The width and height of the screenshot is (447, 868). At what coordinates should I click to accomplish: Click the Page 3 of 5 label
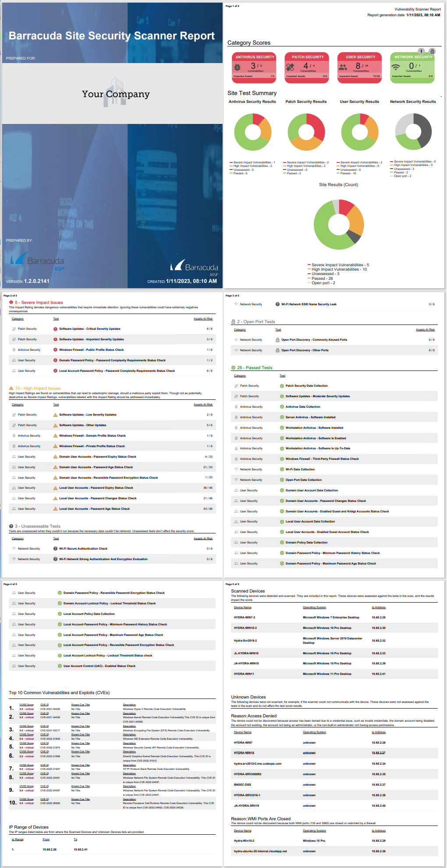pos(232,296)
